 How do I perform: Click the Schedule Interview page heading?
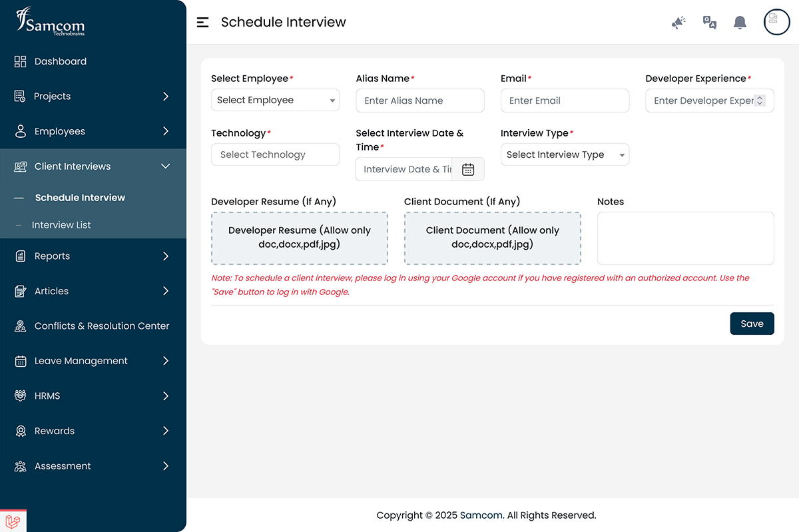tap(284, 22)
